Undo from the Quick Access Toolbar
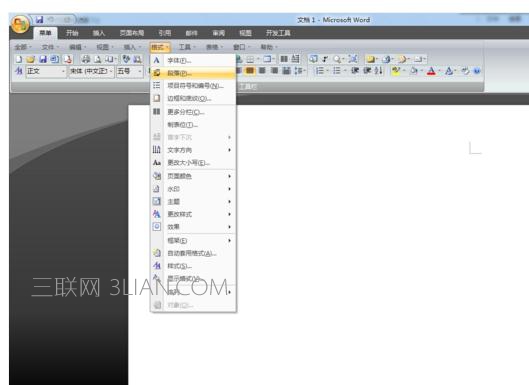This screenshot has height=385, width=529. click(51, 20)
